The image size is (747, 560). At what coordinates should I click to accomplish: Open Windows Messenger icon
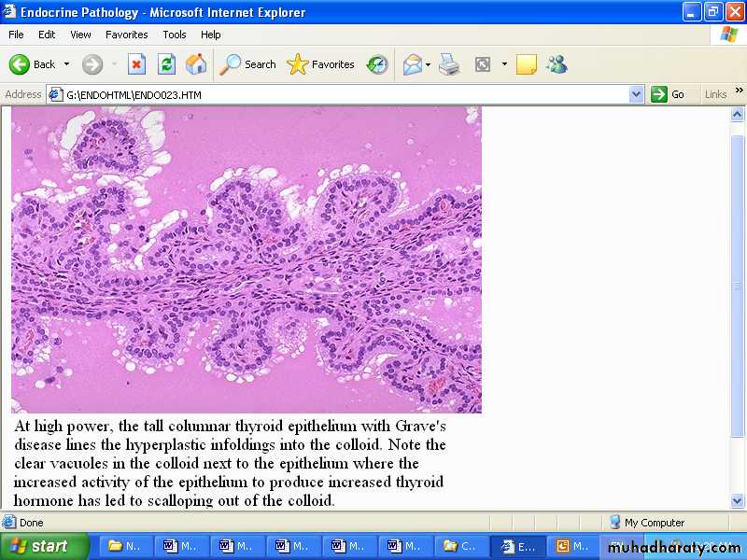557,64
